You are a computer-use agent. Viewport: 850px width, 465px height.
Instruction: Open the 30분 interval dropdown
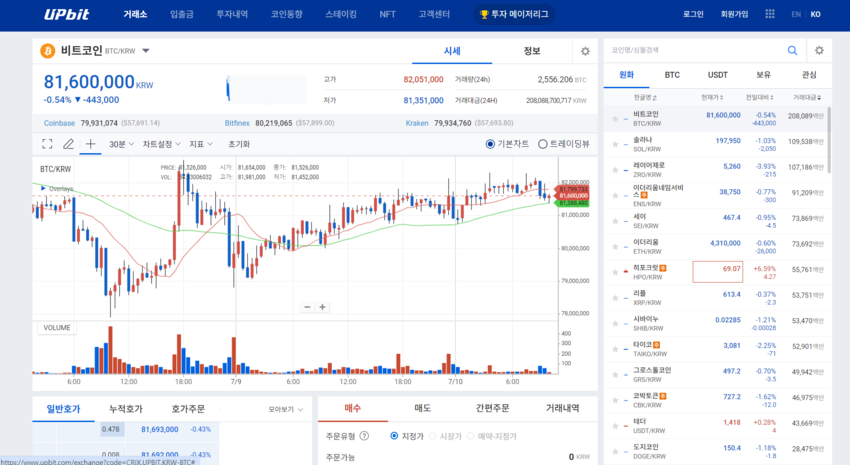[x=121, y=144]
